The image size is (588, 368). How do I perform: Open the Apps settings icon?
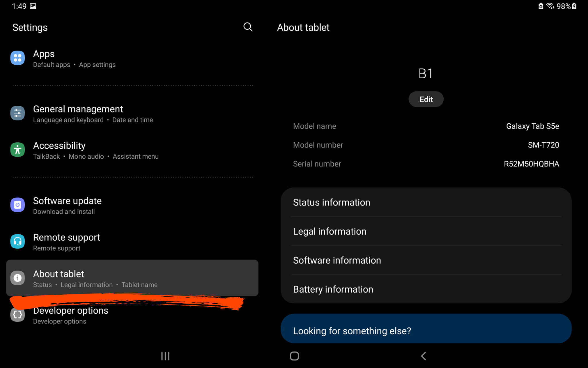(18, 58)
